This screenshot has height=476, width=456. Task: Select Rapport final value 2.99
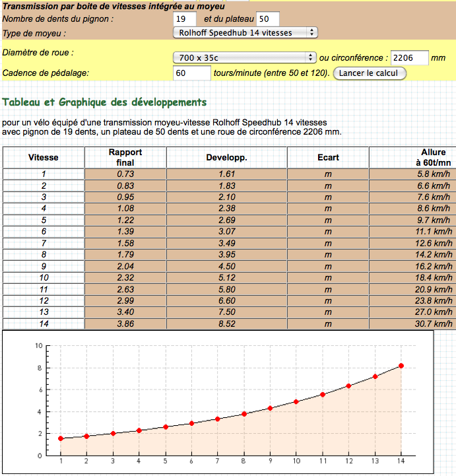pyautogui.click(x=125, y=300)
